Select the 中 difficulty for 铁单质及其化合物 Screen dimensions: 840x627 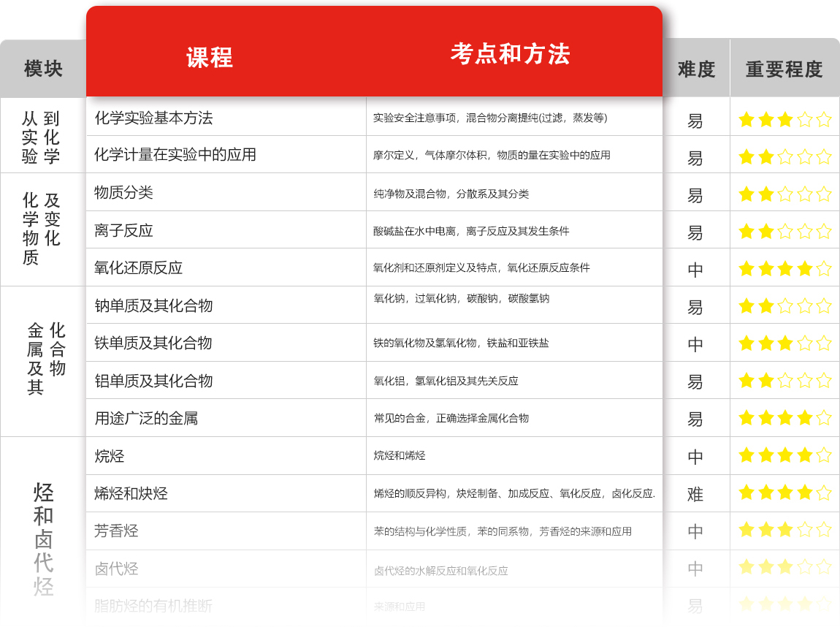pyautogui.click(x=695, y=345)
